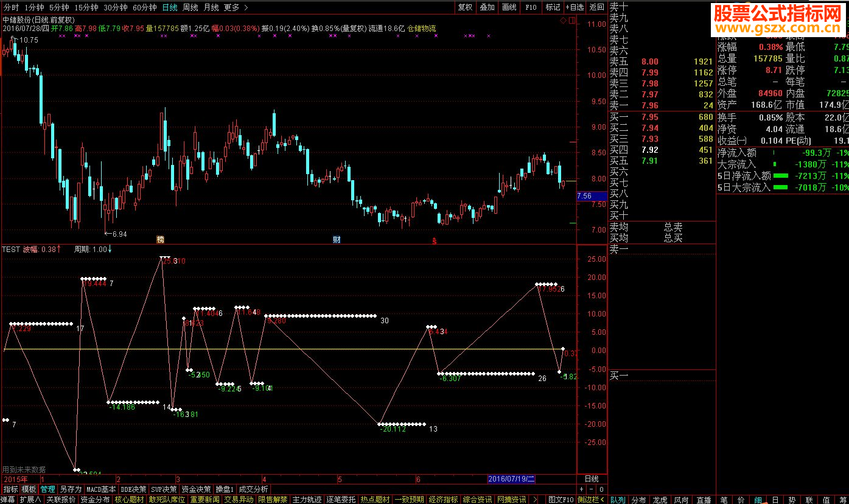Select the SUP决策 indicator template

tap(164, 489)
